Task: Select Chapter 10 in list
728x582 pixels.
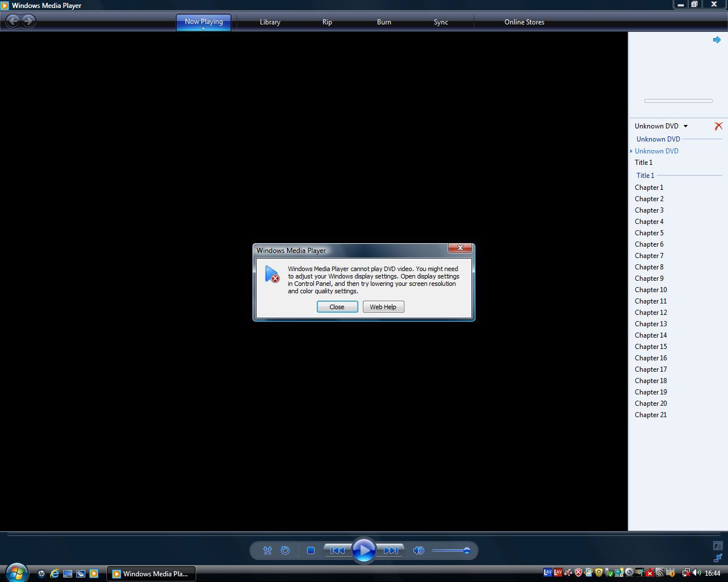Action: [651, 290]
